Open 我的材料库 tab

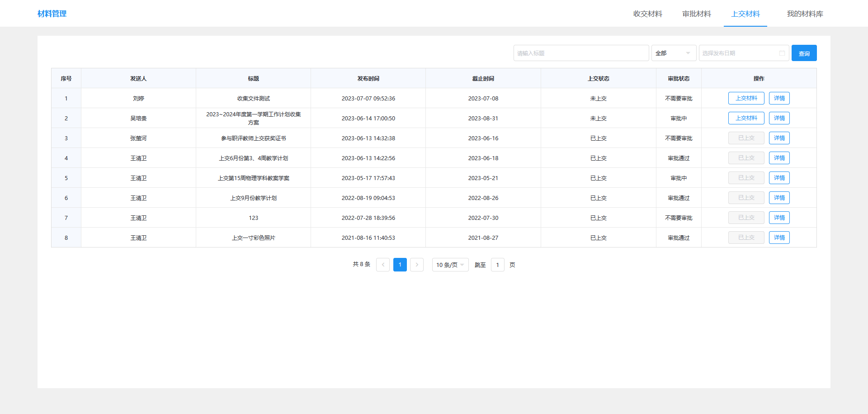(805, 14)
